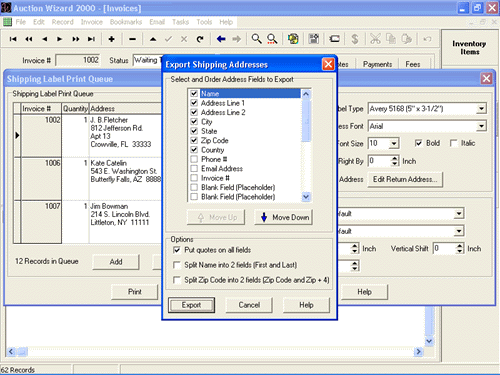Click the Export button
This screenshot has width=500, height=375.
pyautogui.click(x=191, y=305)
